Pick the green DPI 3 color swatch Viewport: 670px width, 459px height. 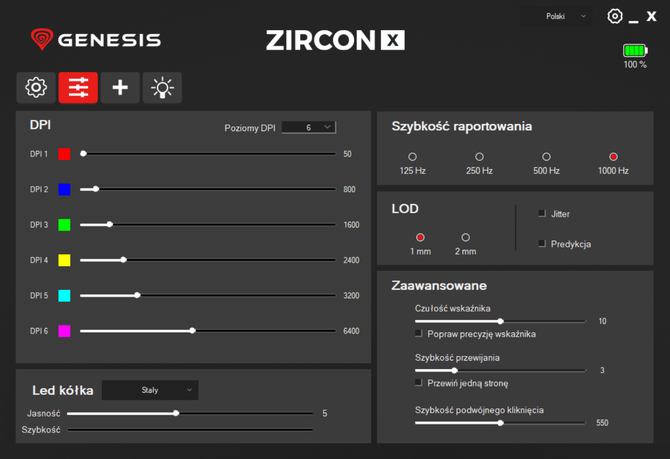(x=64, y=225)
